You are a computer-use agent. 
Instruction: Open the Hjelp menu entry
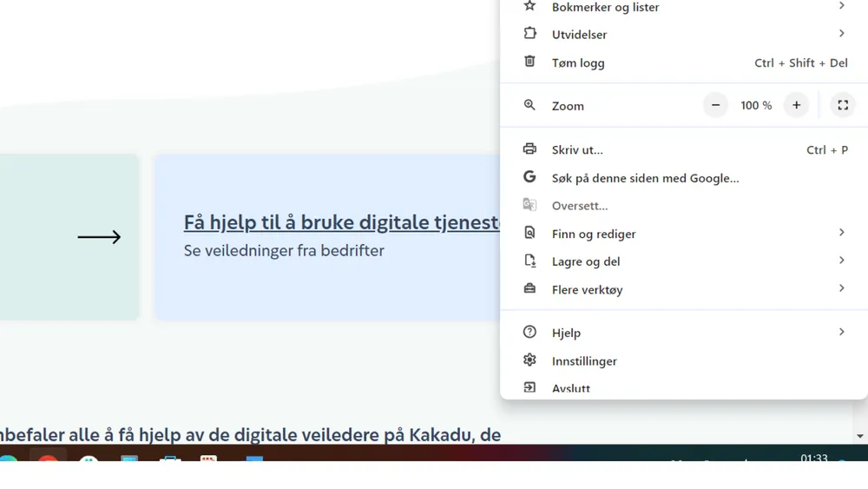[x=566, y=333]
